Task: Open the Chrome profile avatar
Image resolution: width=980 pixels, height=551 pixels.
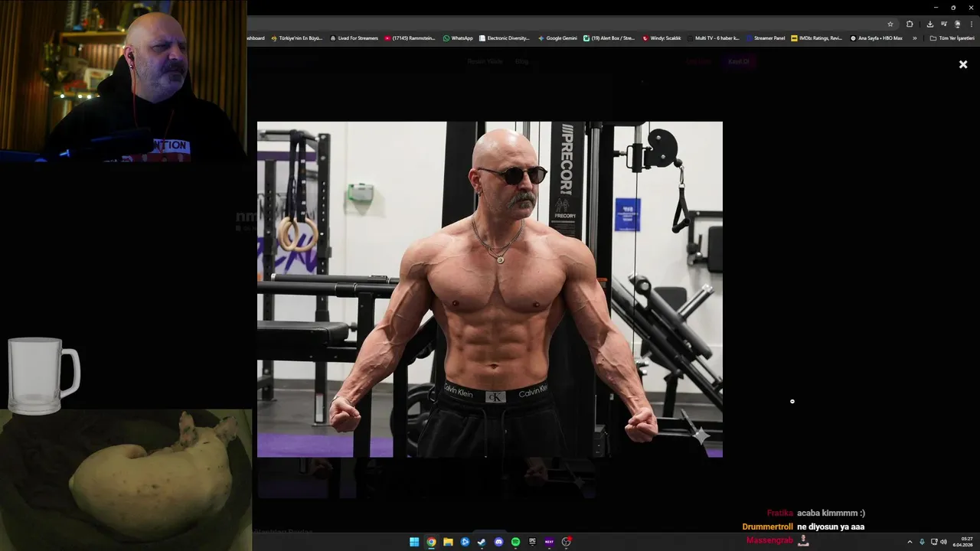Action: pos(957,24)
